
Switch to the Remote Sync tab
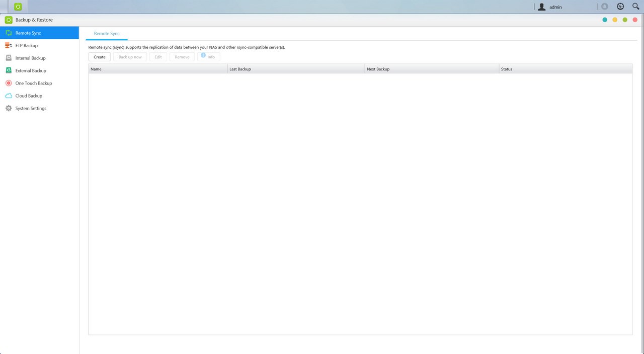pyautogui.click(x=107, y=34)
